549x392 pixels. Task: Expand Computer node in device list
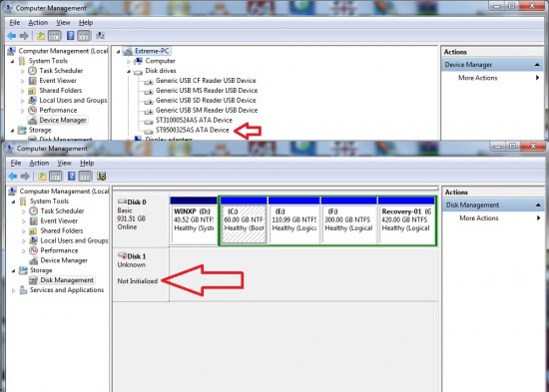point(129,61)
